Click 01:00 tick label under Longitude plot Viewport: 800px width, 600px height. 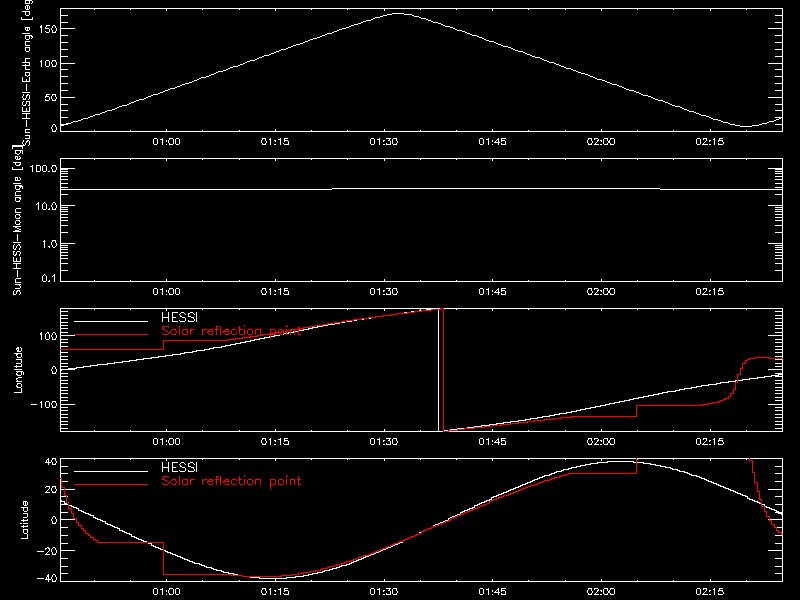click(x=166, y=442)
